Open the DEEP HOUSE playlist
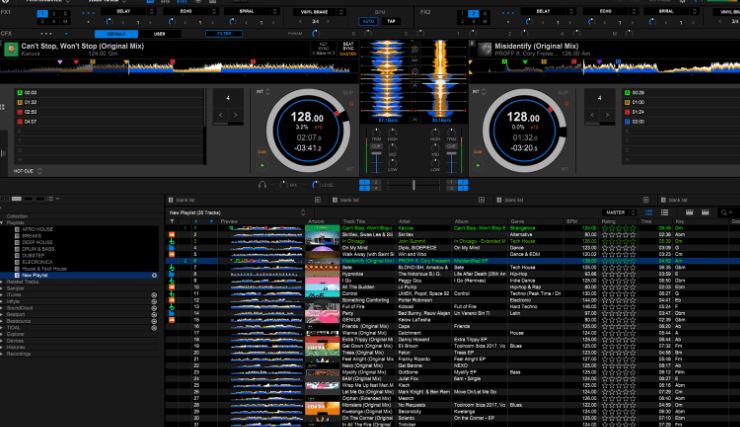Screen dimensions: 740x427 click(x=37, y=243)
